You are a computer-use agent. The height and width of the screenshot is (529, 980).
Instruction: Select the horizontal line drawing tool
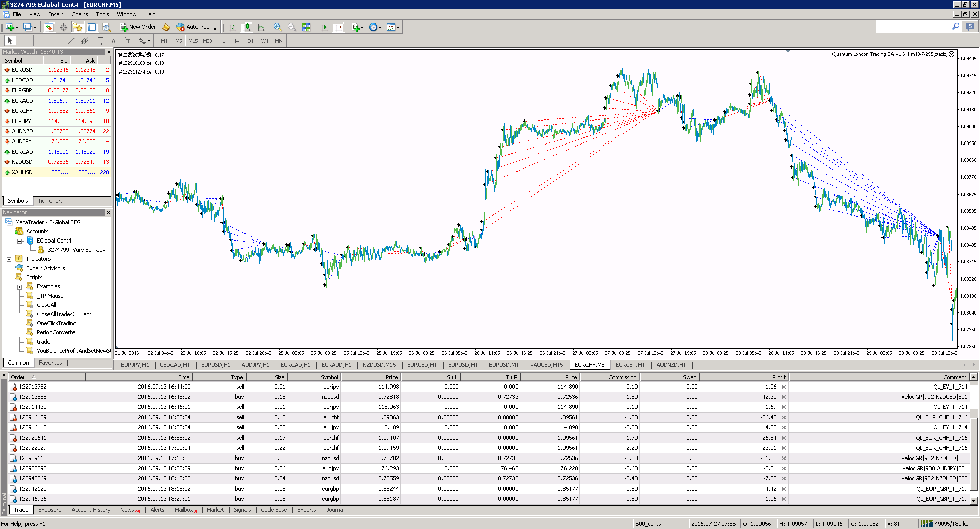click(x=56, y=41)
